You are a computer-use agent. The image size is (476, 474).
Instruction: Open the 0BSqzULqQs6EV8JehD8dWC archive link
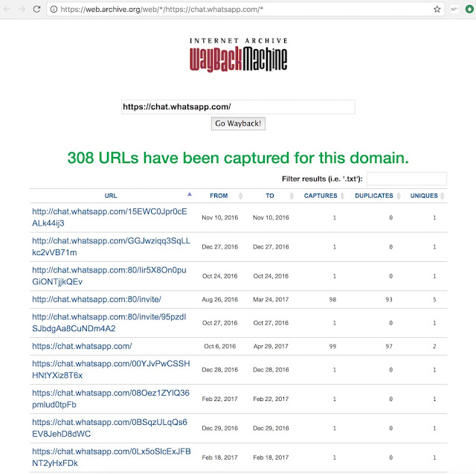click(109, 428)
